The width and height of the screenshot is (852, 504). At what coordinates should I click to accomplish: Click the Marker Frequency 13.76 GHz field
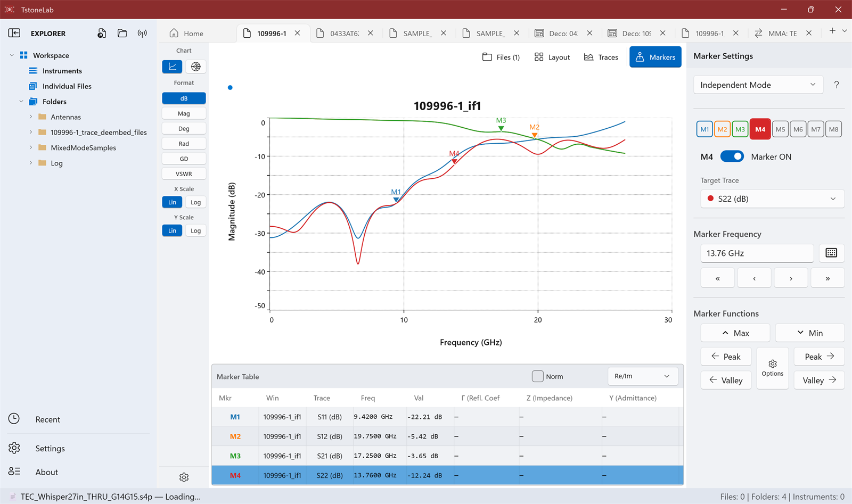coord(757,253)
